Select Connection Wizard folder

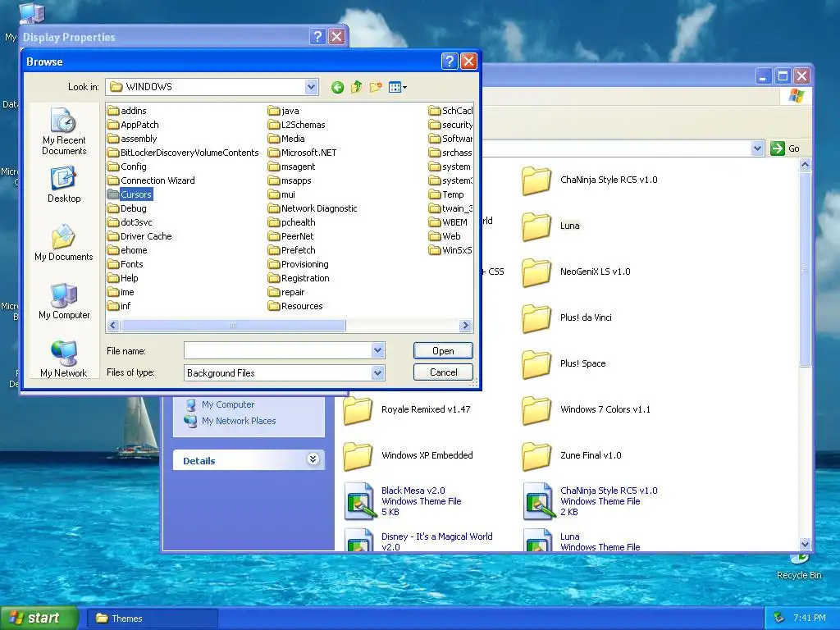151,180
